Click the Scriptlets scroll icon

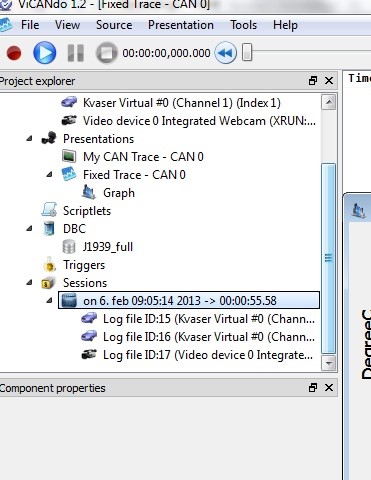click(x=49, y=210)
